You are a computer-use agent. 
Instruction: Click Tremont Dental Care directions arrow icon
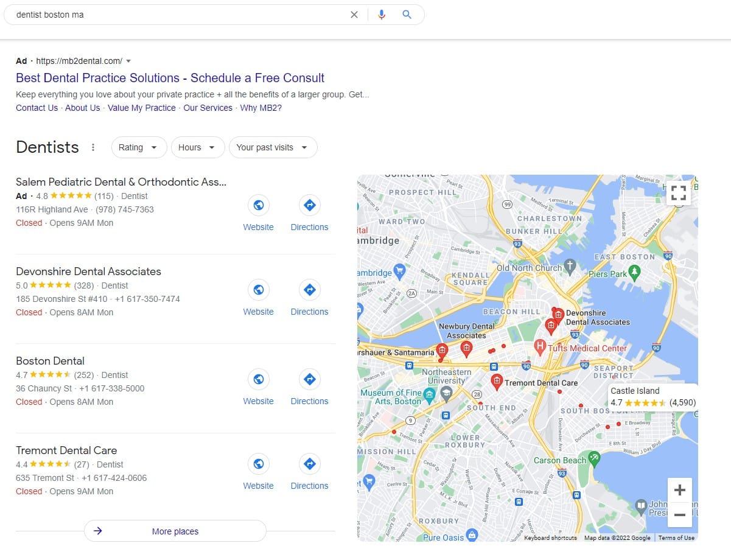[x=310, y=464]
